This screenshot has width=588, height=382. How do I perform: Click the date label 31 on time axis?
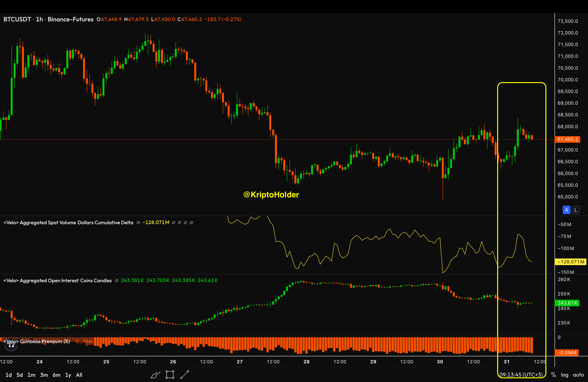507,362
